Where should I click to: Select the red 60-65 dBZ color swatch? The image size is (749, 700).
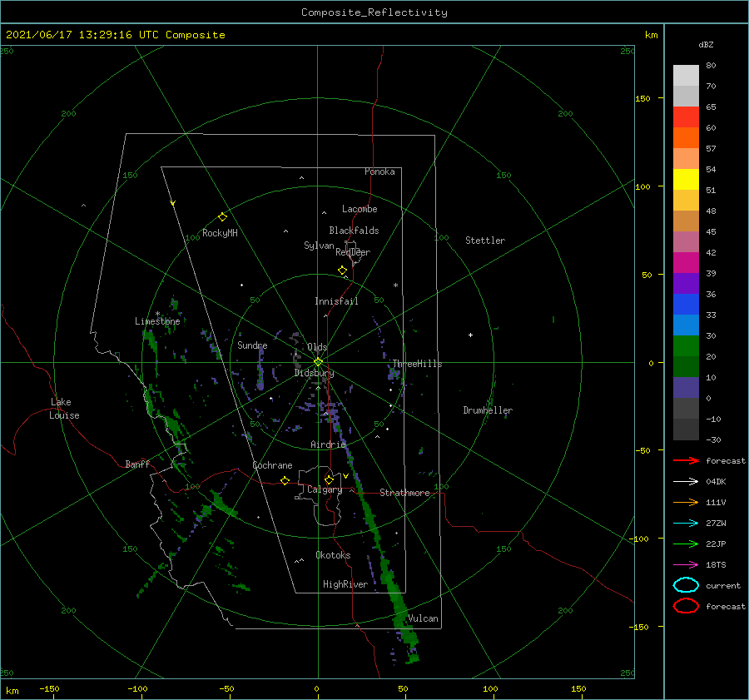click(x=686, y=117)
